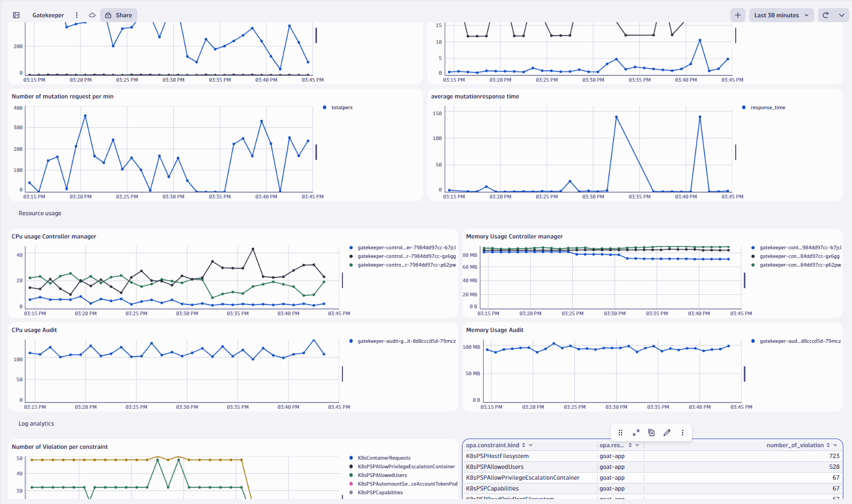Toggle gatekeeper-audit CPU legend entry
Screen dimensions: 852x504
(x=403, y=341)
